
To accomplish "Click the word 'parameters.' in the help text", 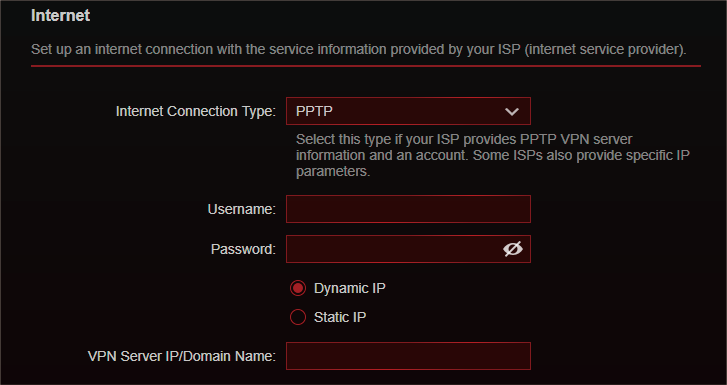I will click(333, 171).
